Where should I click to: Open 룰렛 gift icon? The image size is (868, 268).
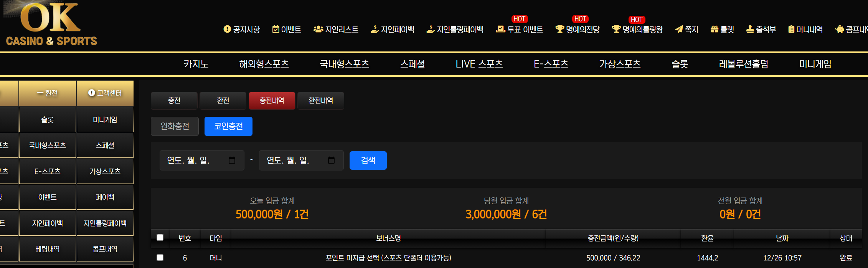(x=714, y=29)
